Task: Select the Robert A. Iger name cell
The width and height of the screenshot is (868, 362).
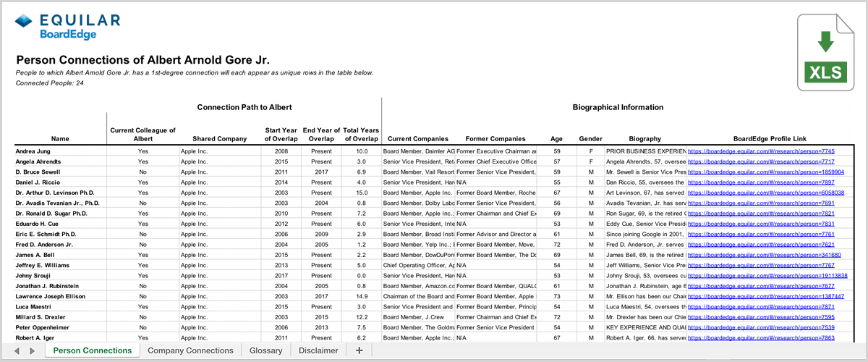Action: coord(61,338)
